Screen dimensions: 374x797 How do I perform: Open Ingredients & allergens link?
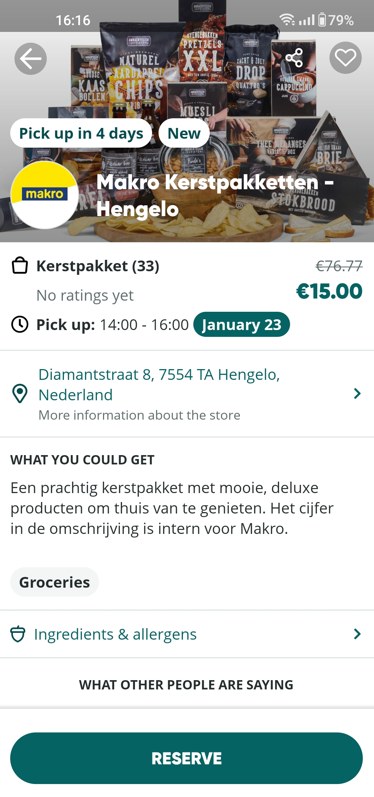point(115,634)
